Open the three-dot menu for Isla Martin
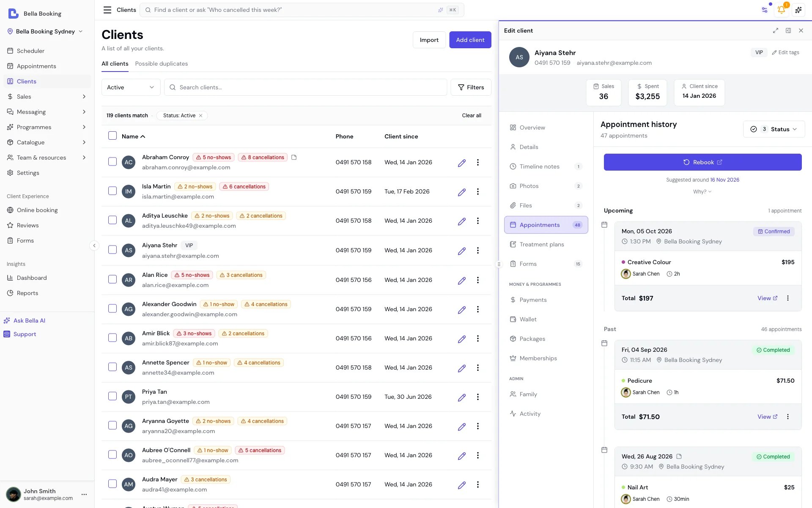This screenshot has width=812, height=508. tap(478, 192)
